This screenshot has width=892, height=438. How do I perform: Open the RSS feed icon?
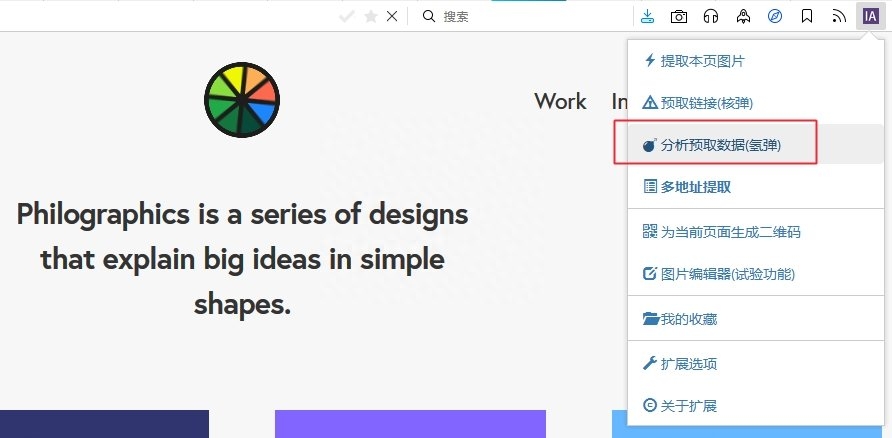tap(839, 16)
